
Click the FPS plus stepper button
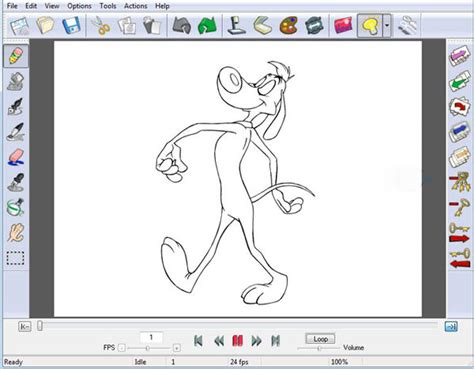177,348
